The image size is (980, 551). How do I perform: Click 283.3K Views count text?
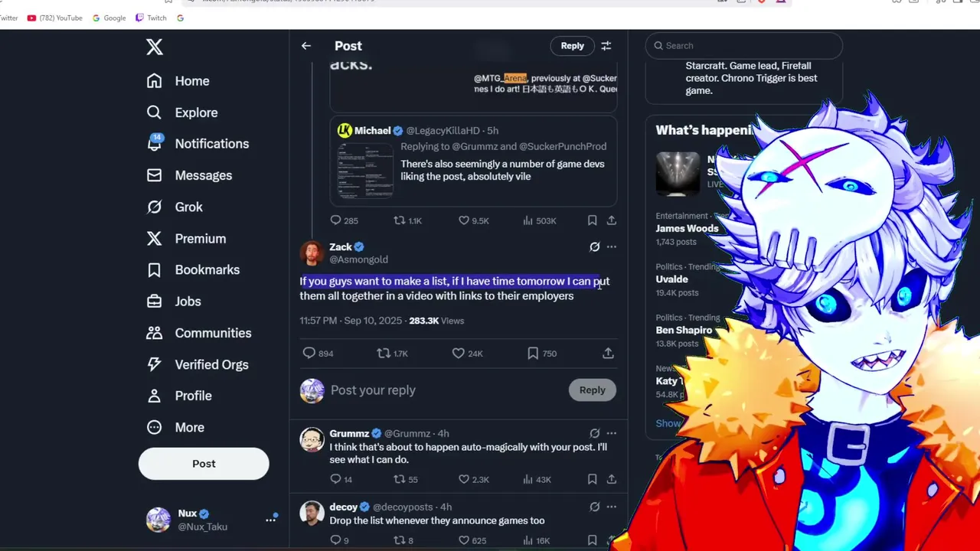tap(436, 321)
